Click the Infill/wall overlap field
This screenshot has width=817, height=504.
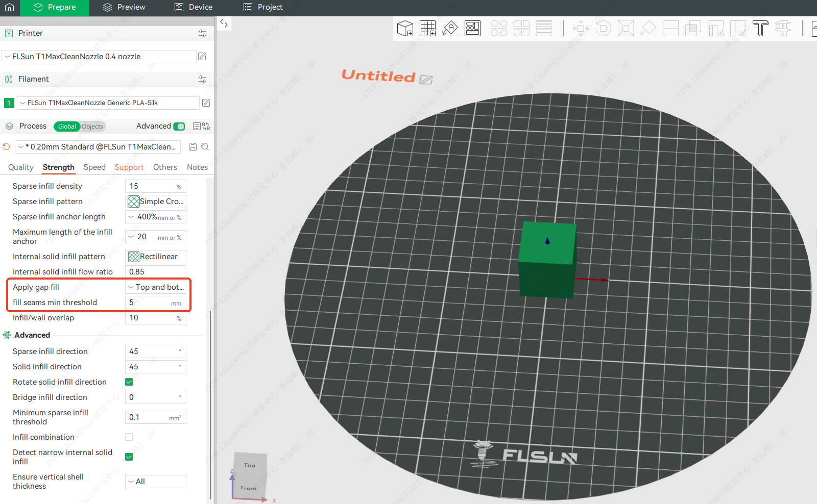[x=156, y=318]
